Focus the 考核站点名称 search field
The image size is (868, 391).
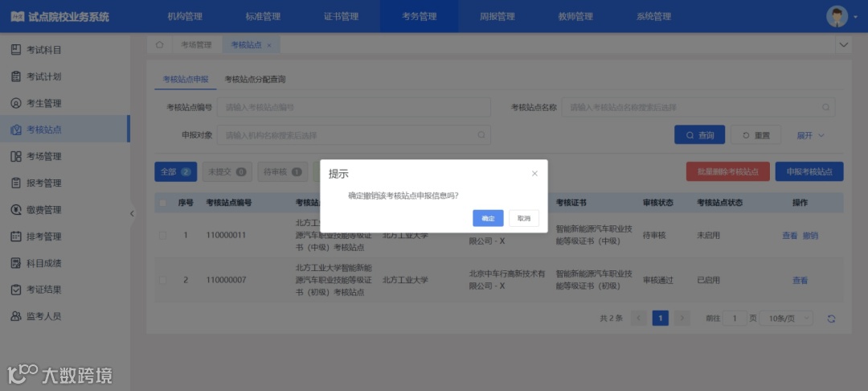click(x=698, y=108)
